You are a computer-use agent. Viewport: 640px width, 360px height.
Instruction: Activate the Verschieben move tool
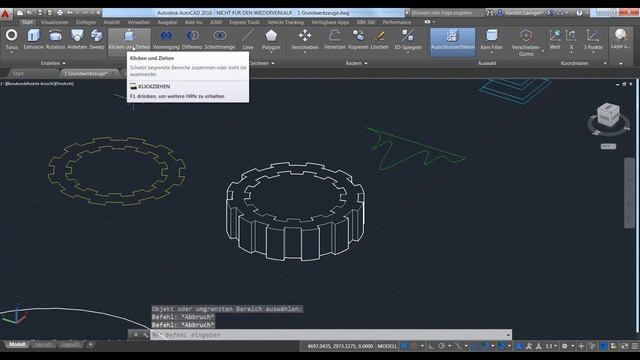coord(305,39)
